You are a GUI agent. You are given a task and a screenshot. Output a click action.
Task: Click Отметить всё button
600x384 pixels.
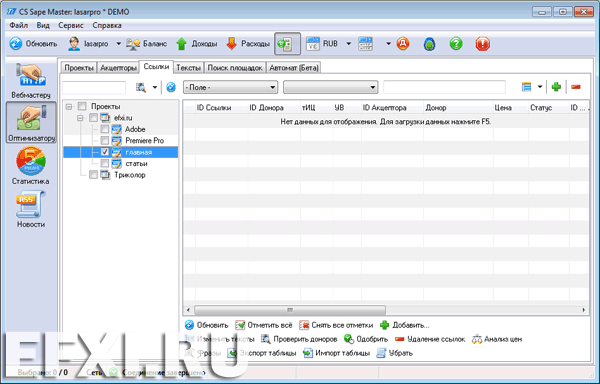point(264,325)
